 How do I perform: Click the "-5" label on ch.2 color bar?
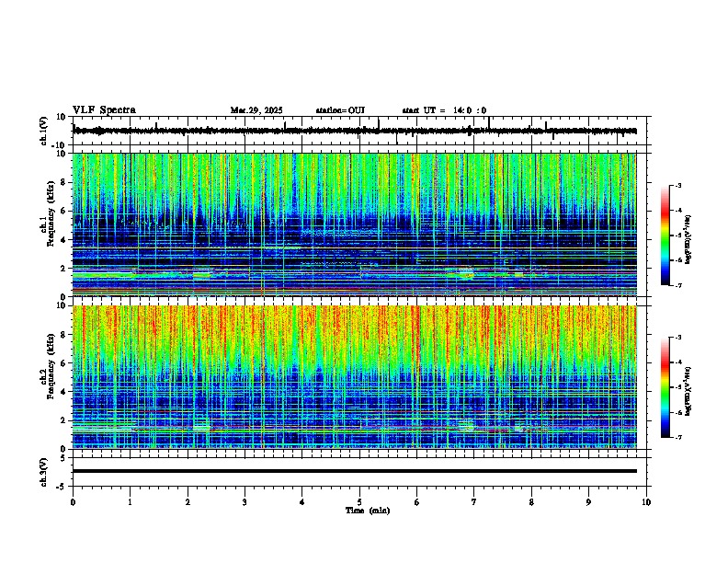[677, 387]
